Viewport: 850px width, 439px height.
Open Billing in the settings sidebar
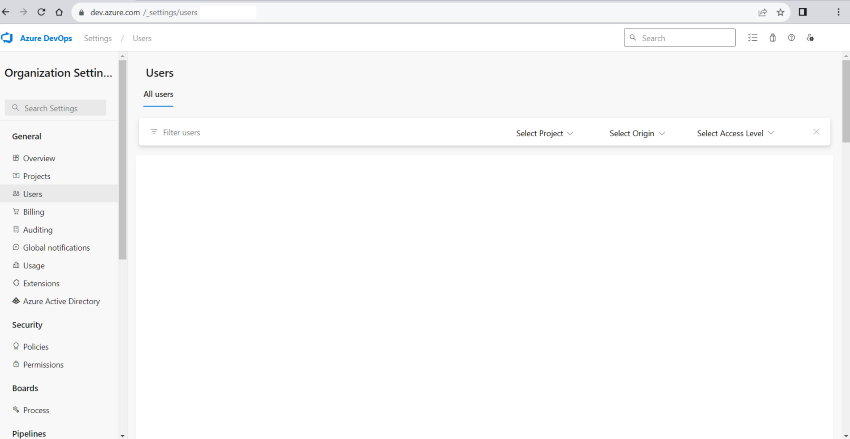[x=33, y=212]
